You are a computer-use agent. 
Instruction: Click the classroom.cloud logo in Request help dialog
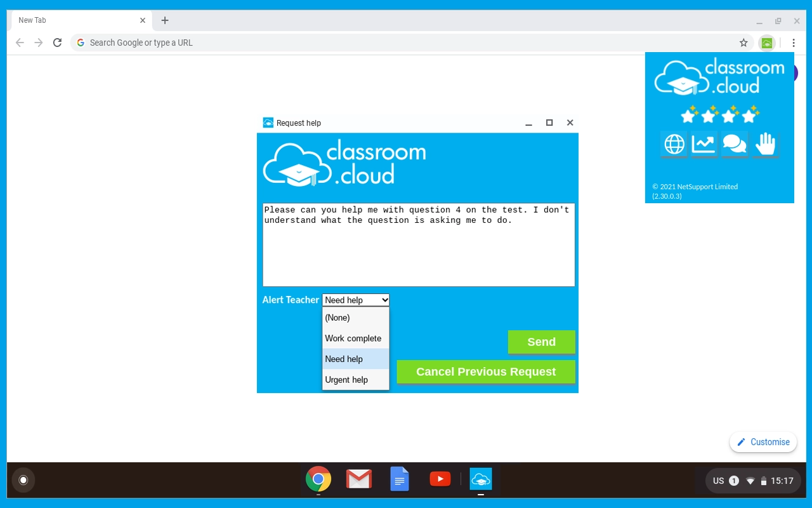tap(344, 163)
